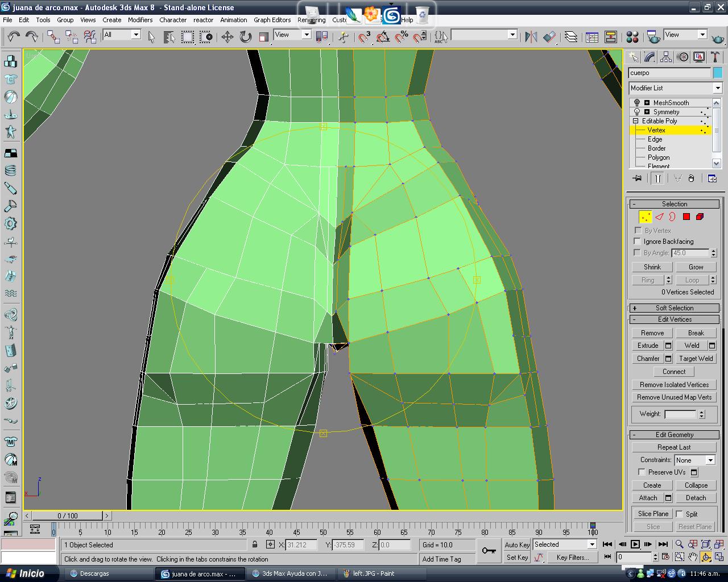
Task: Redo the last undone action
Action: [x=32, y=37]
